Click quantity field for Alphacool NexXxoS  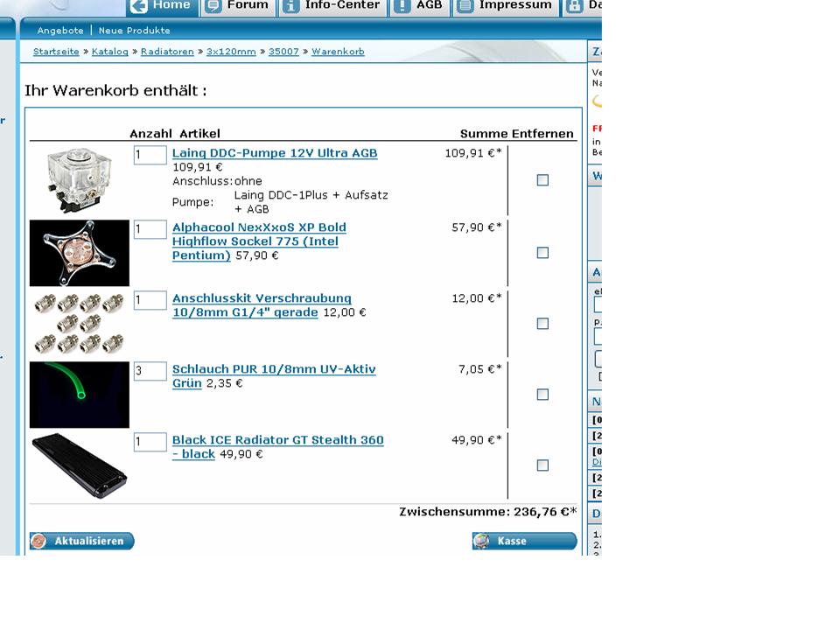tap(150, 229)
